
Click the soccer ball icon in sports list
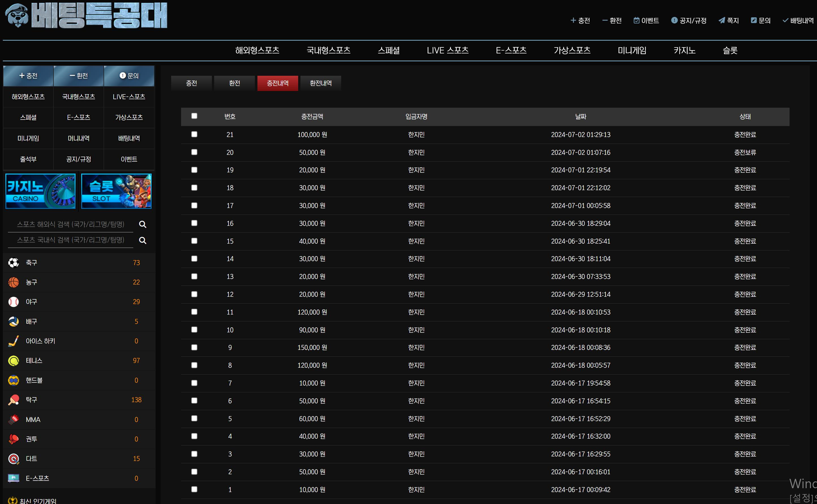[14, 263]
